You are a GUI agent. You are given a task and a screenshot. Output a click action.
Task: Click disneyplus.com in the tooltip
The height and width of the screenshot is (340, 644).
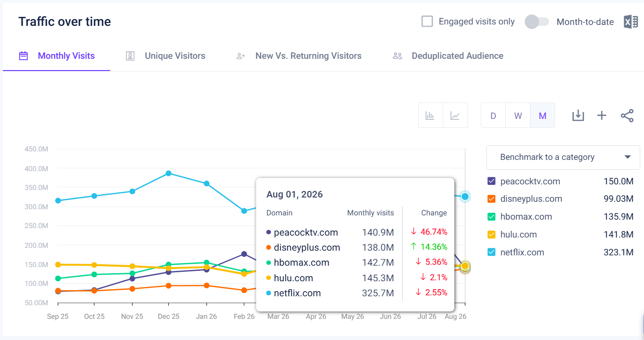click(307, 247)
